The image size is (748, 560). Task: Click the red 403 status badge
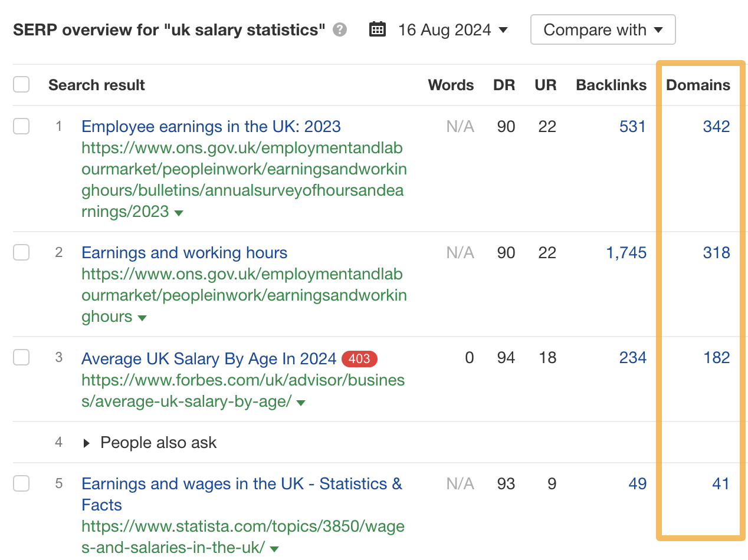coord(359,358)
